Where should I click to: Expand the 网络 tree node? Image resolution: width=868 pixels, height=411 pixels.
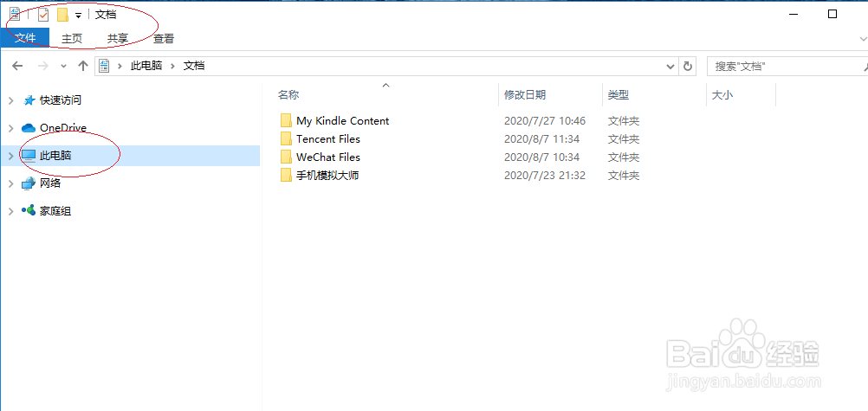(11, 183)
